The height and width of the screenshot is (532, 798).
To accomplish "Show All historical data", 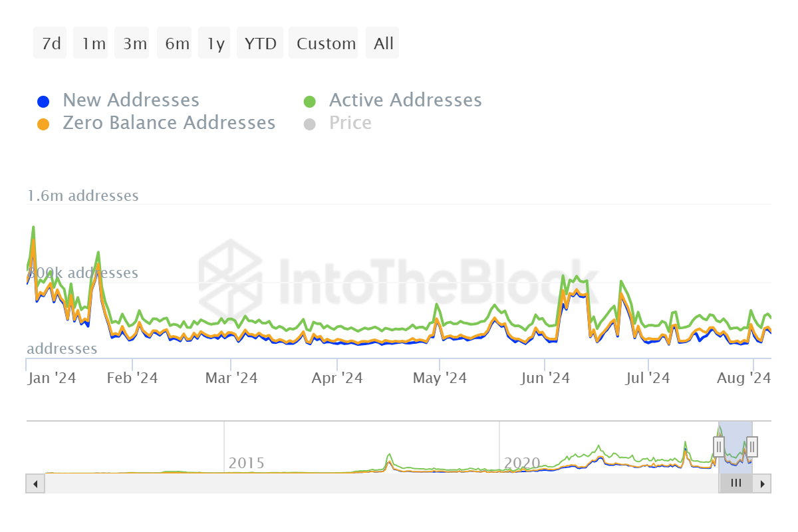I will pos(384,44).
